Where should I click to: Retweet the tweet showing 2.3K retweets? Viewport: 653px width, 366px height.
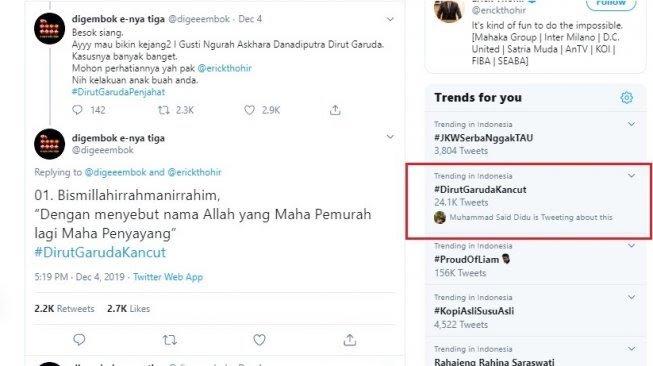tap(164, 110)
